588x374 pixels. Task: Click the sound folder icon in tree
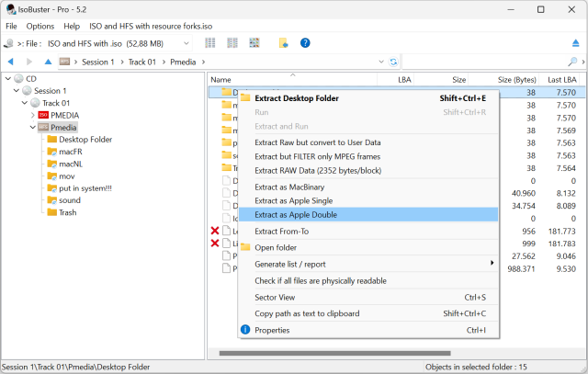point(51,200)
